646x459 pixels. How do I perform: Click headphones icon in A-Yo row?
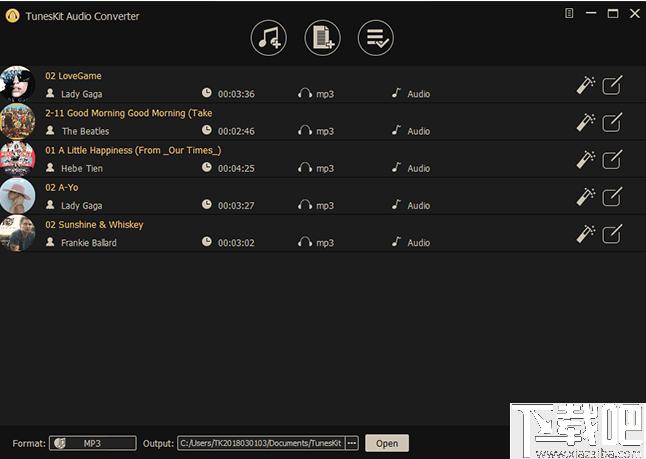click(305, 205)
